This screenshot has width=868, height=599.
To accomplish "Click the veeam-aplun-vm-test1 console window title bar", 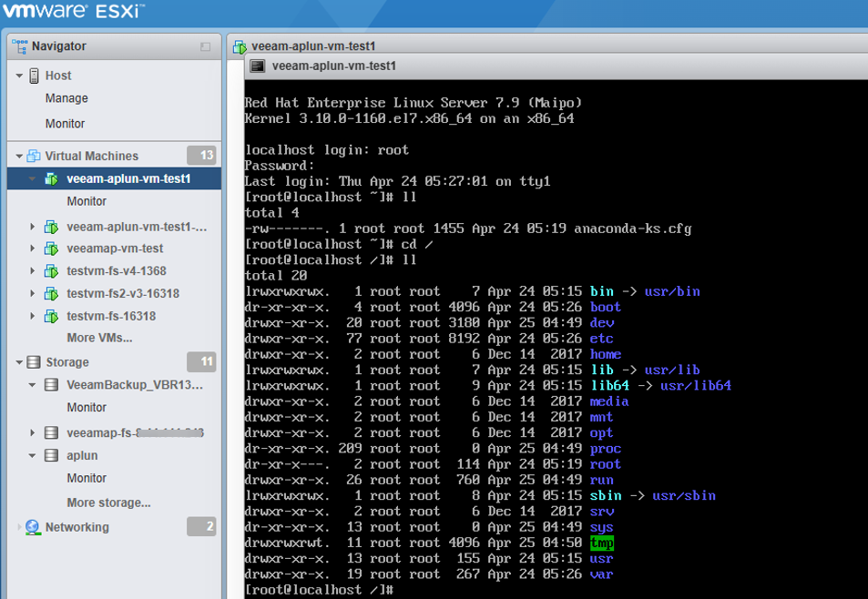I will tap(556, 66).
